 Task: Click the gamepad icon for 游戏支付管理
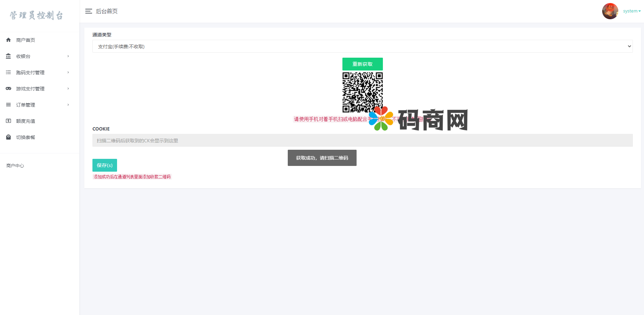[x=8, y=88]
